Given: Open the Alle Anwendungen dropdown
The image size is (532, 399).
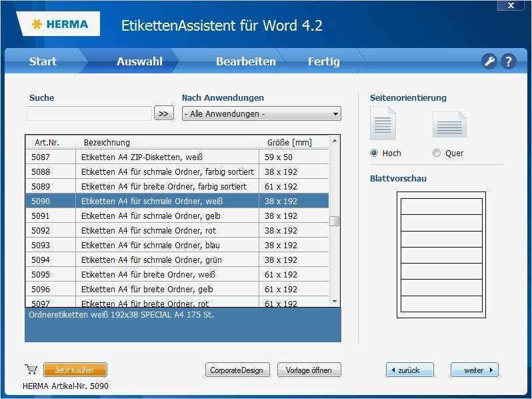Looking at the screenshot, I should [261, 113].
